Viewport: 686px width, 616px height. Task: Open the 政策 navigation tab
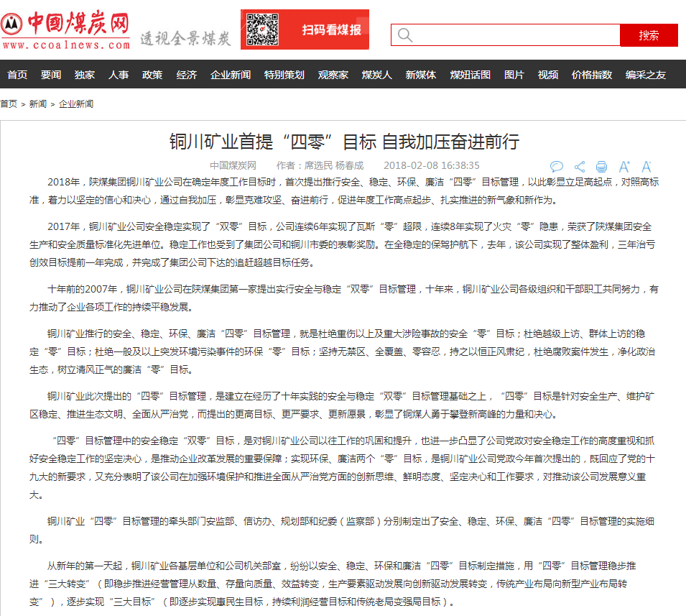152,75
